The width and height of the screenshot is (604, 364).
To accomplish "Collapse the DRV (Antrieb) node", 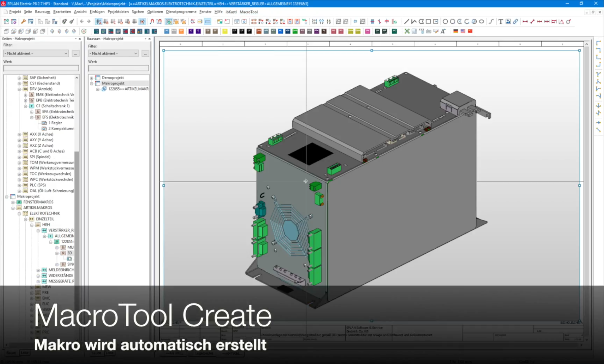I will coord(19,89).
